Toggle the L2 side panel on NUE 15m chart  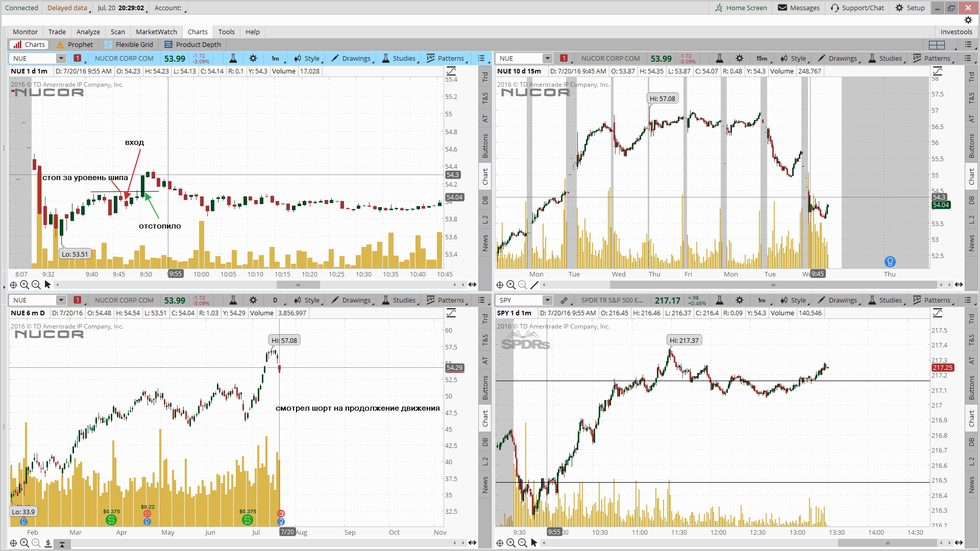click(971, 219)
